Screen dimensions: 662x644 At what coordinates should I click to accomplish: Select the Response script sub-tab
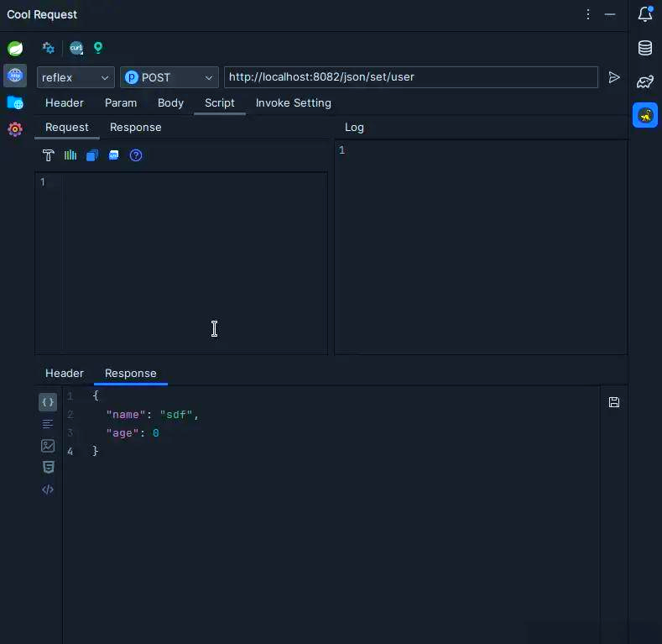[x=136, y=127]
